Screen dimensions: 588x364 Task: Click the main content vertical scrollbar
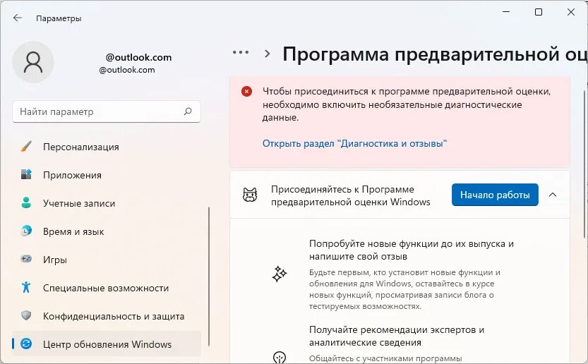coord(584,164)
